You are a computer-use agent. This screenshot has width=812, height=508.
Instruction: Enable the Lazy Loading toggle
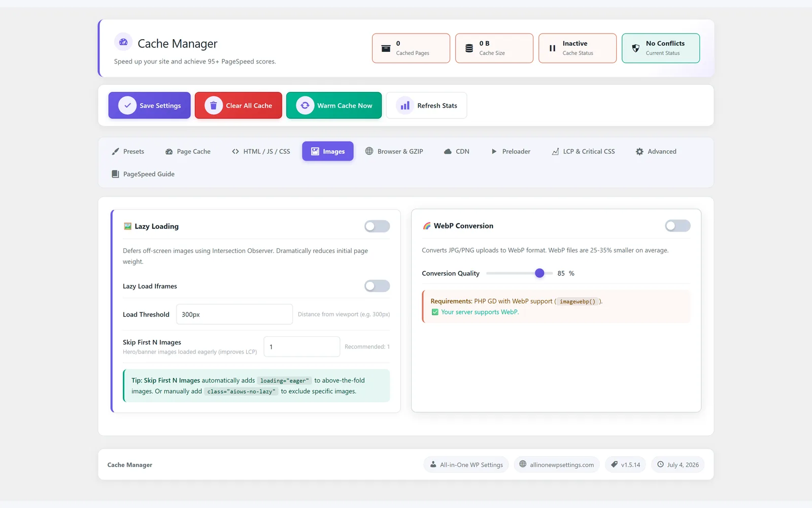click(x=377, y=226)
